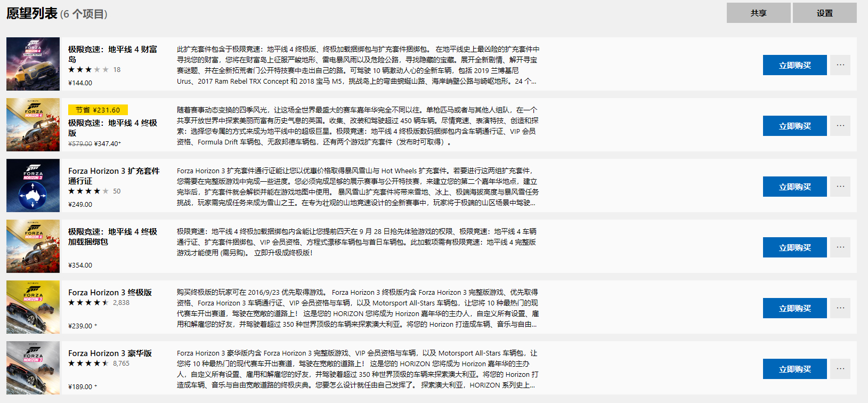Open more options for Forza Horizon 3 终极版
868x403 pixels.
click(840, 308)
